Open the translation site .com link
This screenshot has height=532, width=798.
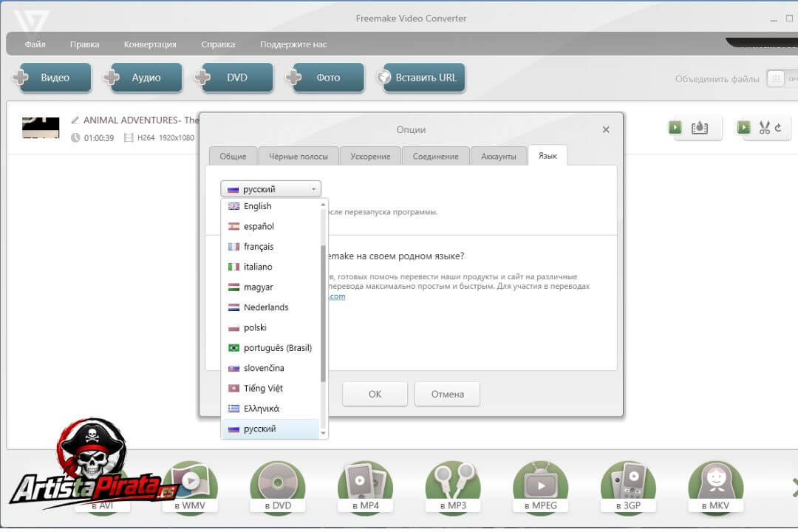pyautogui.click(x=337, y=296)
